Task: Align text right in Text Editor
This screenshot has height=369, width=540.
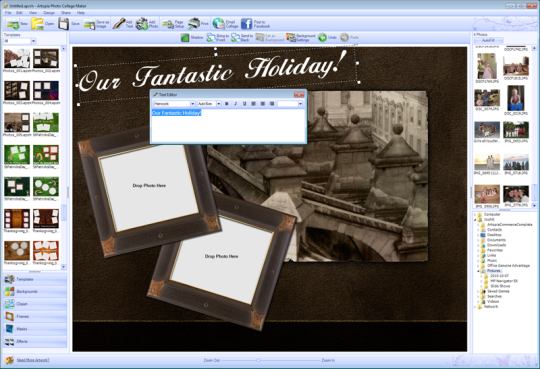Action: 272,103
